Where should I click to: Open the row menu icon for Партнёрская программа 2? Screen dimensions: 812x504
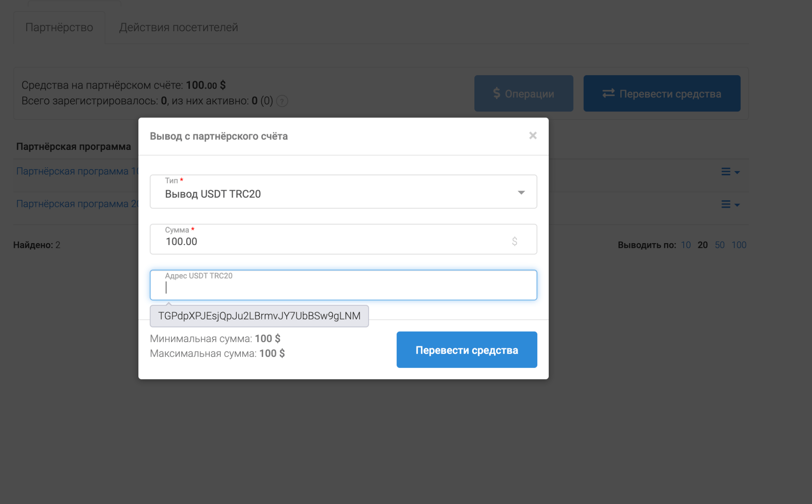[730, 205]
